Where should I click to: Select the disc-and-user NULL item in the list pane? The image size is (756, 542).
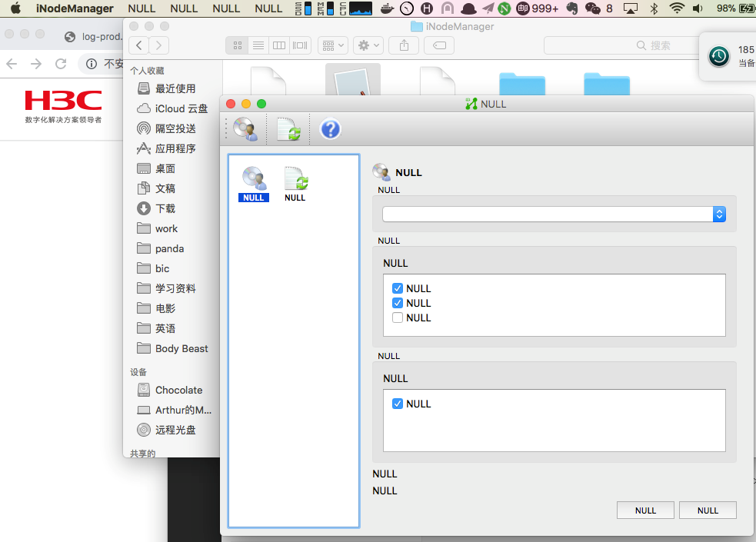coord(254,184)
